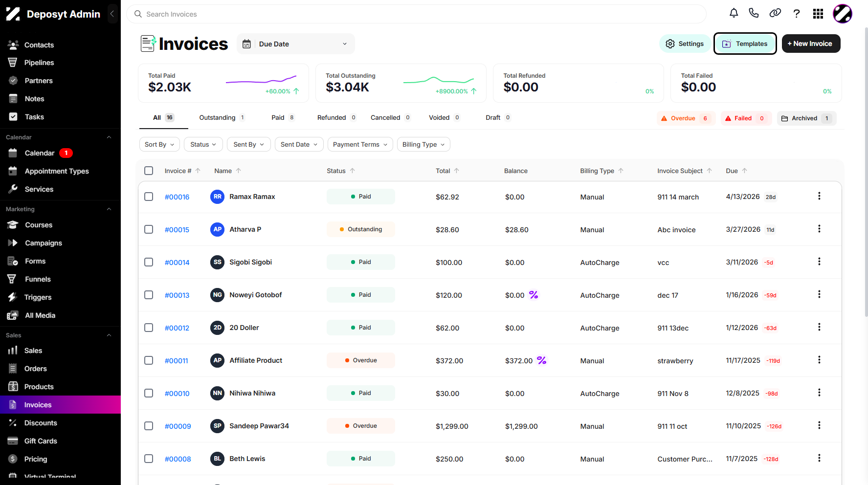Sort by Invoice # column arrow
868x485 pixels.
(198, 171)
